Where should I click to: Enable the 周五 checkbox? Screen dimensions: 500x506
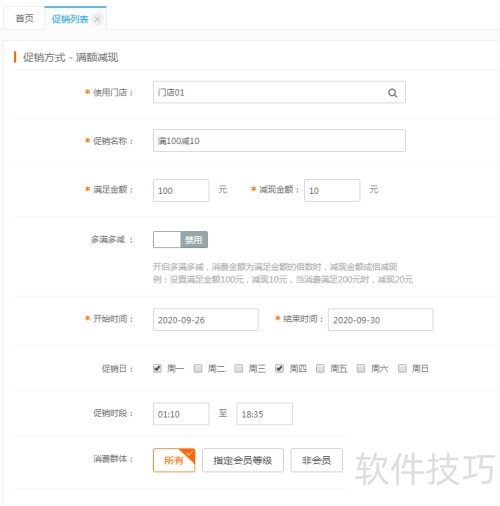tap(320, 368)
